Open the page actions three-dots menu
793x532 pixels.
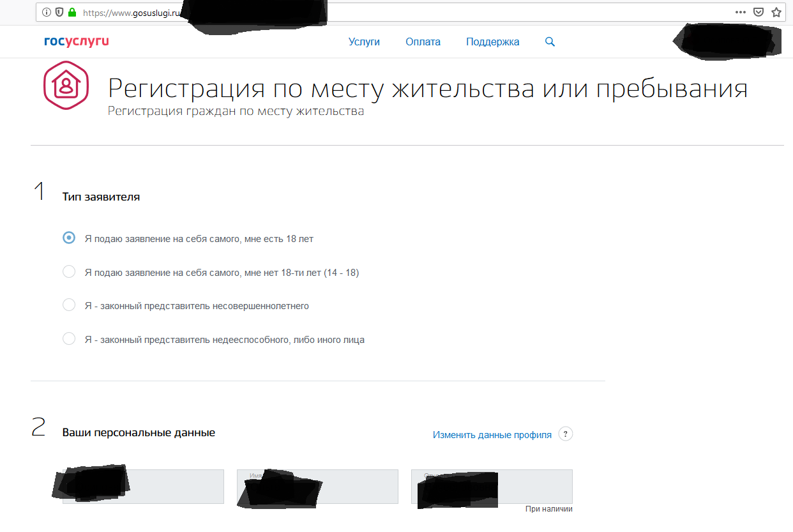point(740,12)
